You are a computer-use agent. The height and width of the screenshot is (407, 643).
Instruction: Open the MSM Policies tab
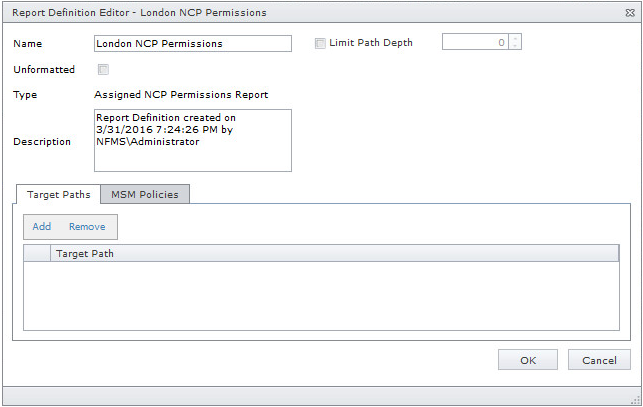(145, 194)
